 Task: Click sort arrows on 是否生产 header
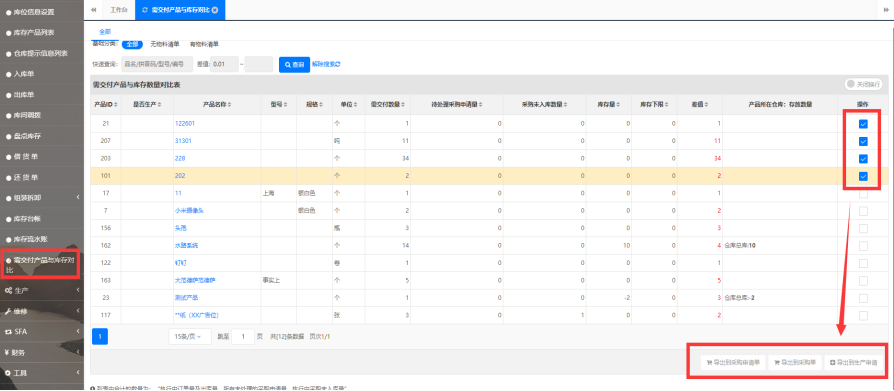[160, 105]
